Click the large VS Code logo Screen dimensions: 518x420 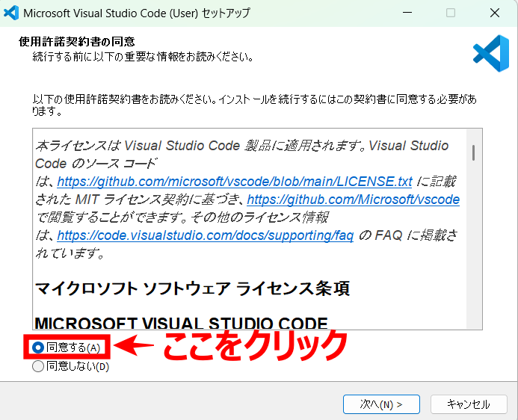click(491, 53)
